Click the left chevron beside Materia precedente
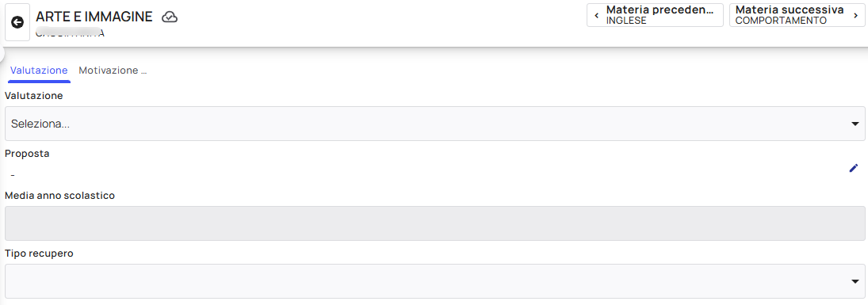 pyautogui.click(x=596, y=16)
